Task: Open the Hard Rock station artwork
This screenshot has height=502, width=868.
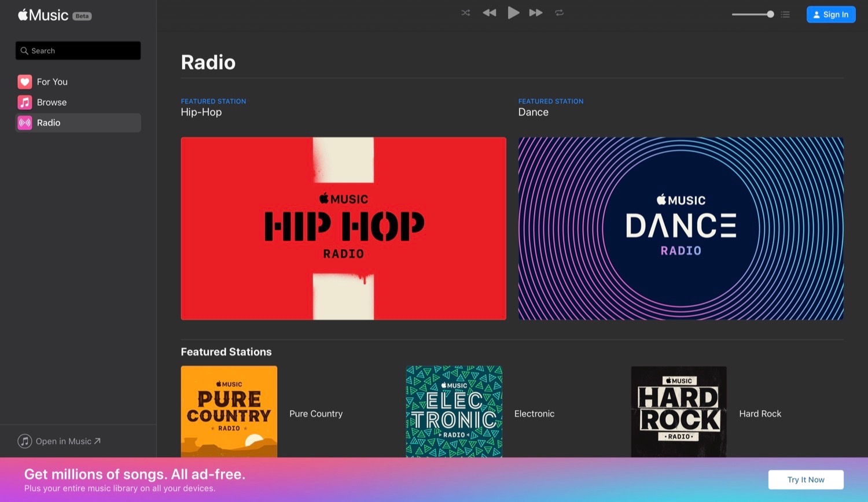Action: (679, 412)
